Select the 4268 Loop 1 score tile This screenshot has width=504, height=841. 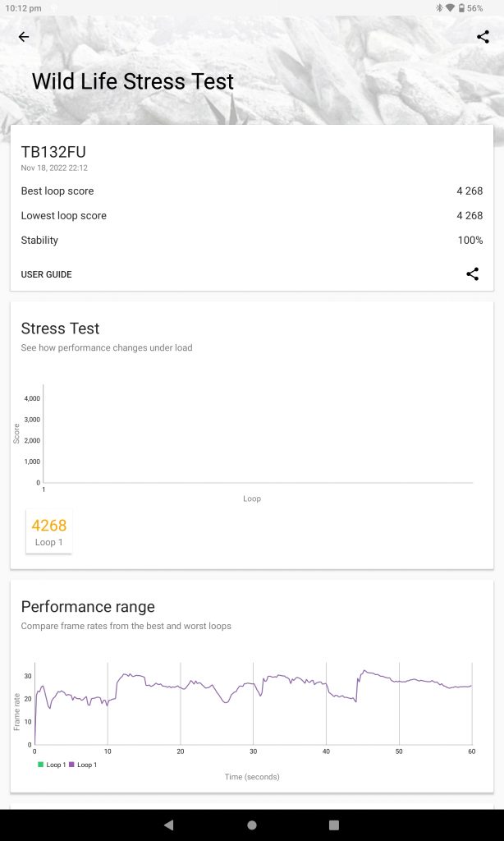[x=49, y=531]
